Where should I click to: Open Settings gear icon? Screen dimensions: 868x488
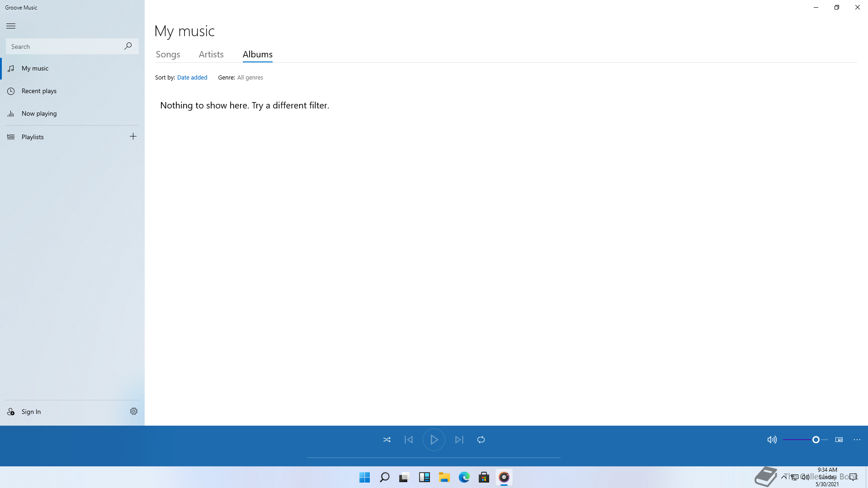click(134, 411)
